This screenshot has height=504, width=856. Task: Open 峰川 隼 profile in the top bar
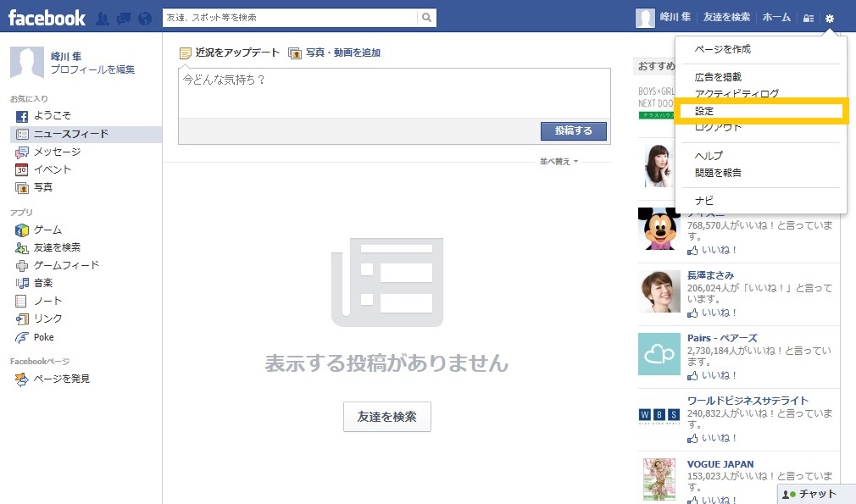[675, 18]
